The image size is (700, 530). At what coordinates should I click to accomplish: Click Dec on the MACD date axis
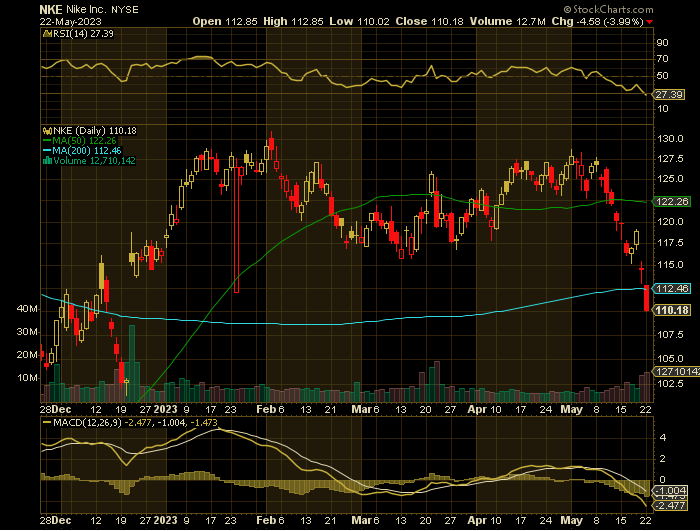coord(61,520)
